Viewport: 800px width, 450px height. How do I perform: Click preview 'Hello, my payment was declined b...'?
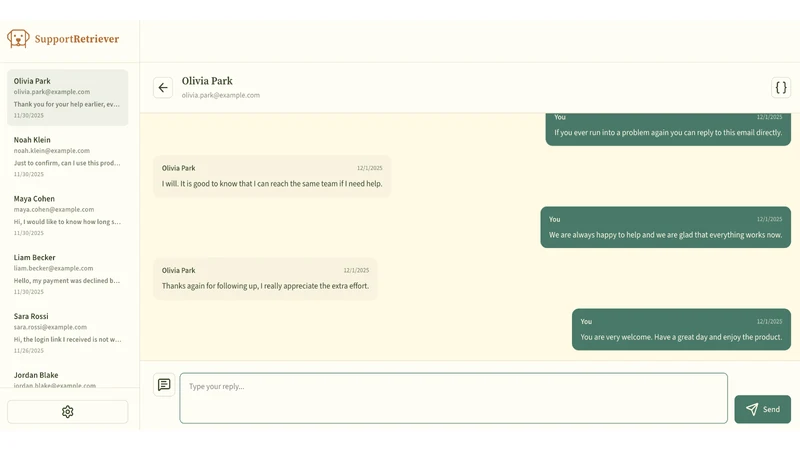click(67, 281)
